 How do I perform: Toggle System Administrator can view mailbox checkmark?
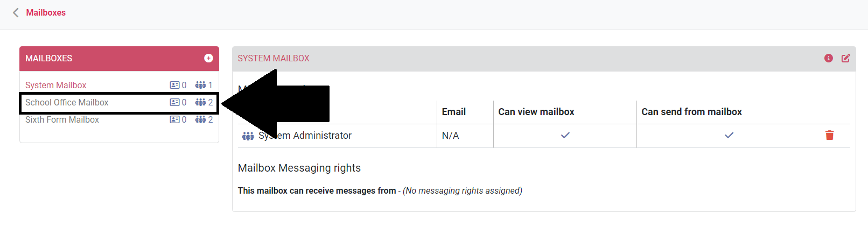tap(565, 136)
